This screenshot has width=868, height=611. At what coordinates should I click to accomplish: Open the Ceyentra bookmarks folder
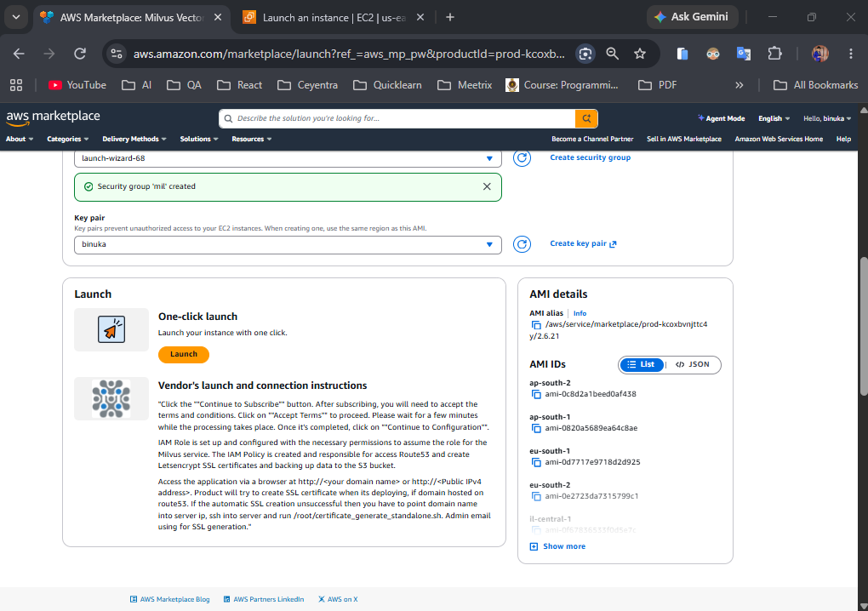(308, 85)
